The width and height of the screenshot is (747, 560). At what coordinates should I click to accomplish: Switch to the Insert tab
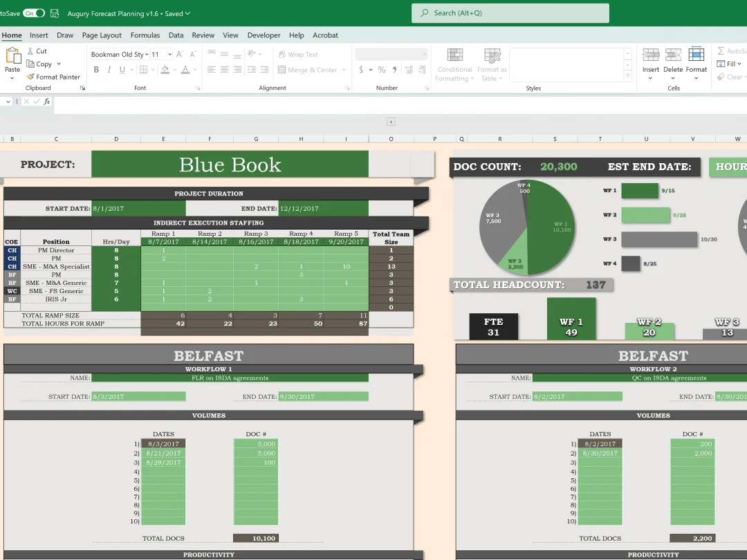(39, 35)
